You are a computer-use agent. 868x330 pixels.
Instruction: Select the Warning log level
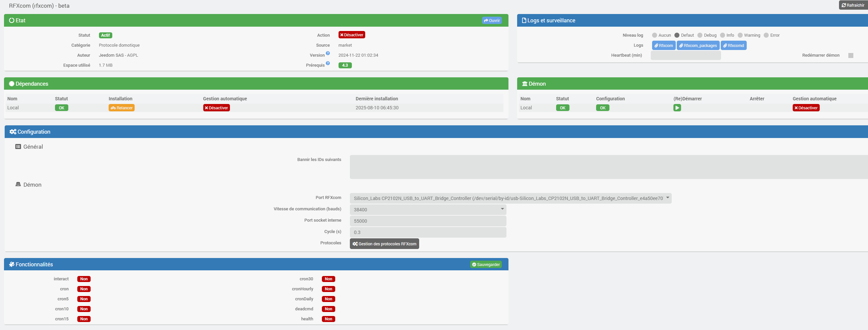(740, 35)
